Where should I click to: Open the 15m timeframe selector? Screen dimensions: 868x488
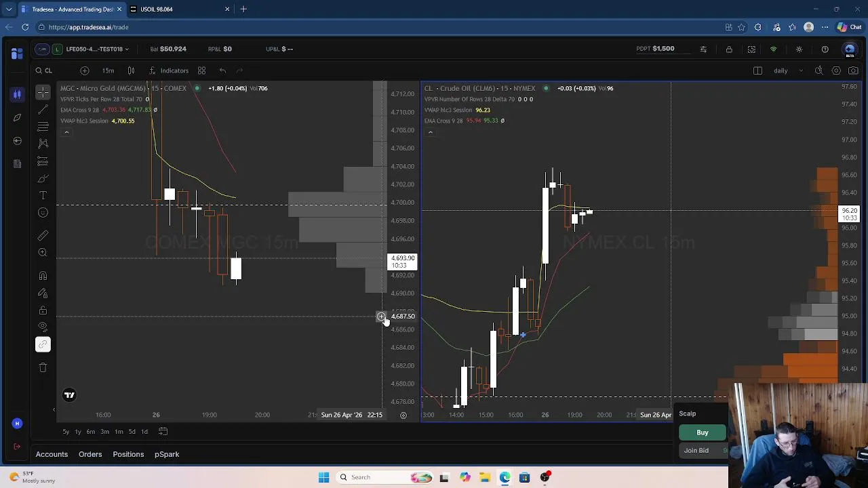click(108, 70)
